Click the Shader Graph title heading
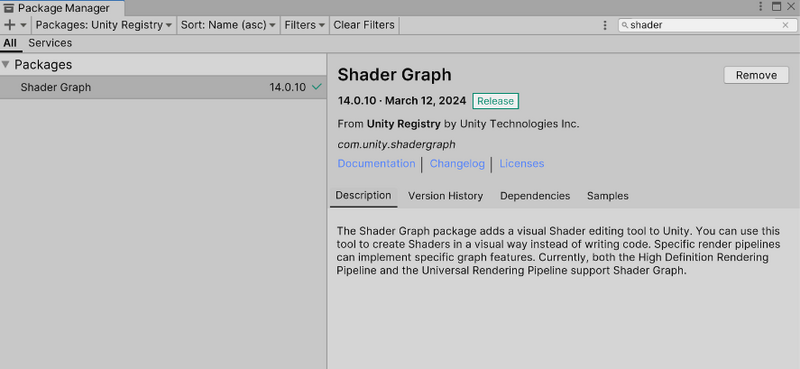 click(x=394, y=75)
